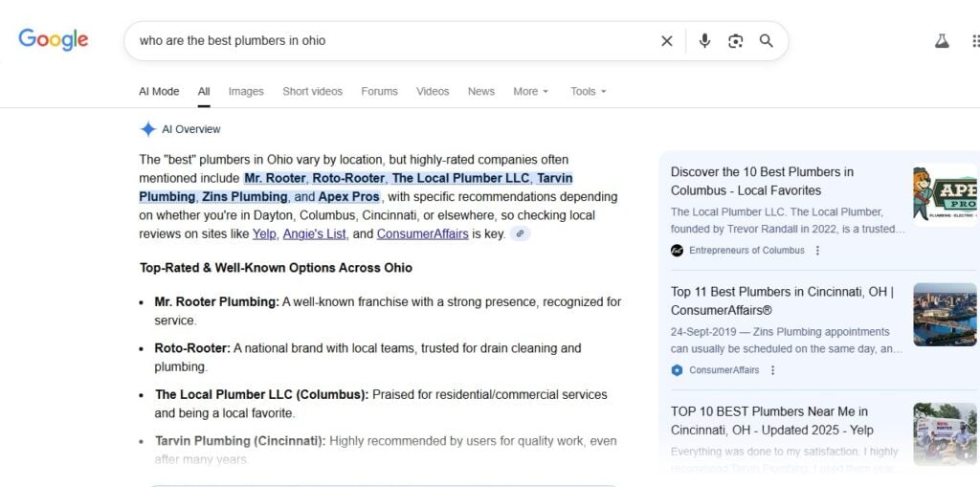Click the AI Overview sparkle icon
This screenshot has width=980, height=487.
coord(147,129)
